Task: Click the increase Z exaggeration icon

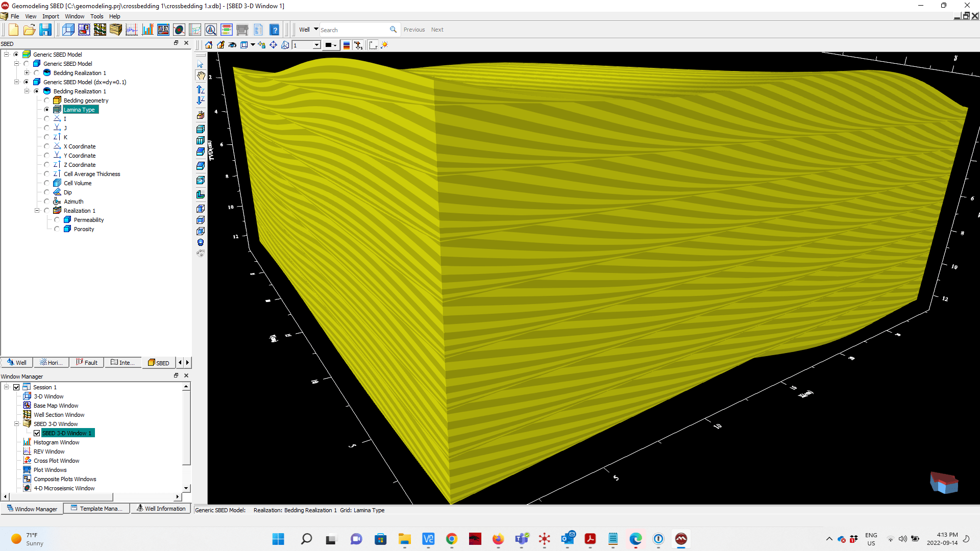Action: click(201, 89)
